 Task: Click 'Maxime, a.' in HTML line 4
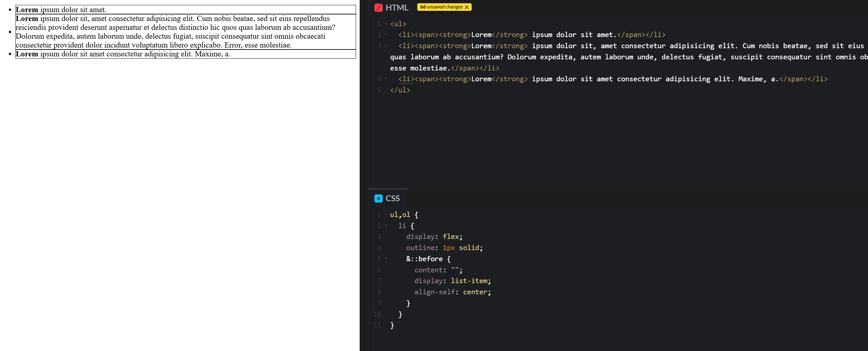[x=759, y=79]
